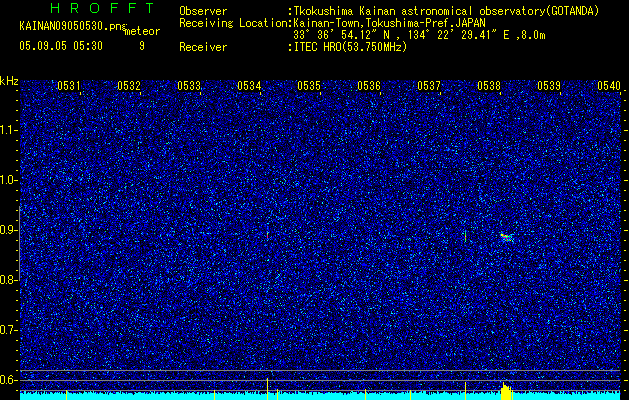Click the latitude longitude coordinates line
Viewport: 629px width, 400px height.
click(419, 35)
